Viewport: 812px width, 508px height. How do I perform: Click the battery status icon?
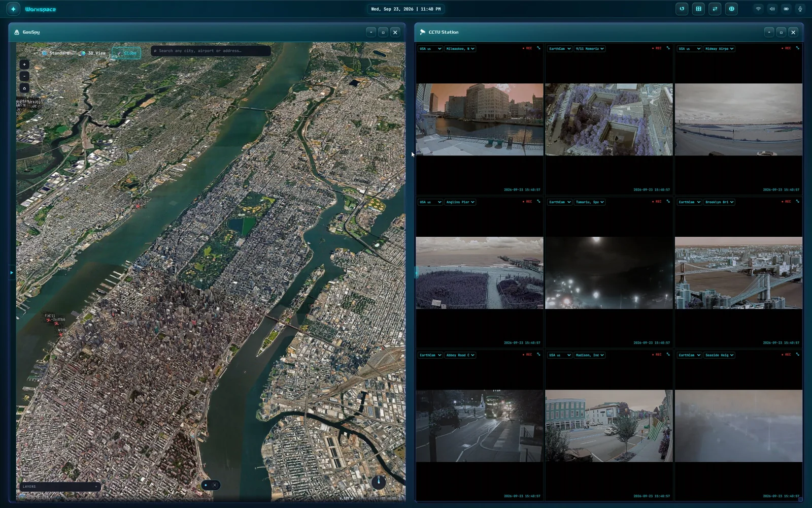click(x=786, y=9)
